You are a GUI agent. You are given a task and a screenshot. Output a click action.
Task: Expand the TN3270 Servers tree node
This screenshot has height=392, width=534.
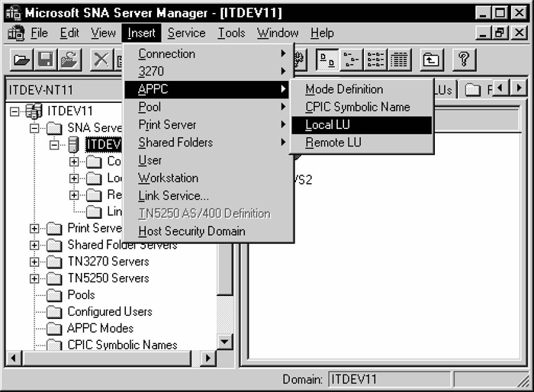pos(34,262)
